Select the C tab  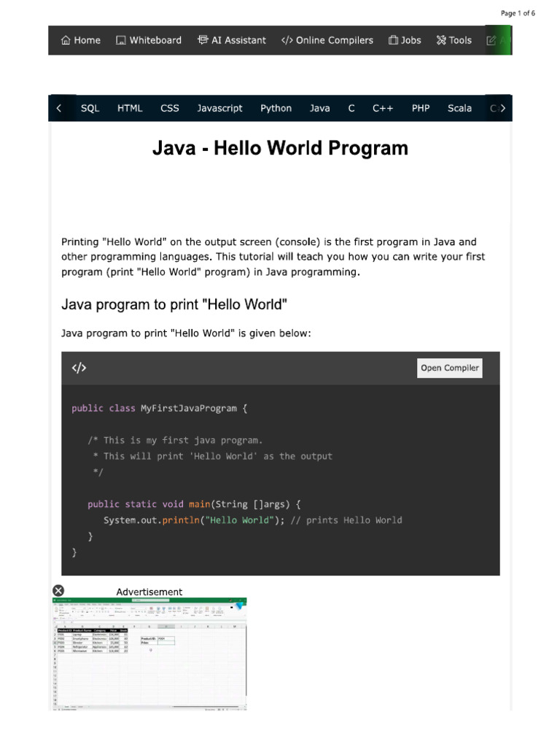351,108
